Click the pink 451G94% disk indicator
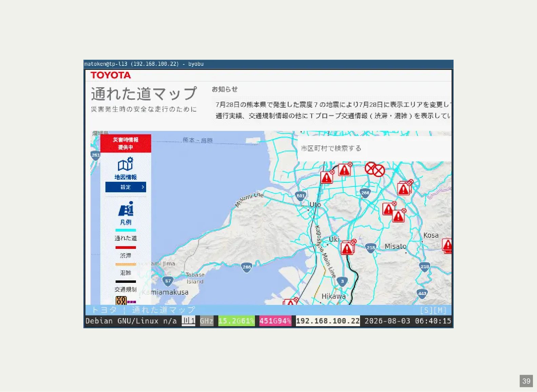This screenshot has height=392, width=537. pyautogui.click(x=275, y=321)
